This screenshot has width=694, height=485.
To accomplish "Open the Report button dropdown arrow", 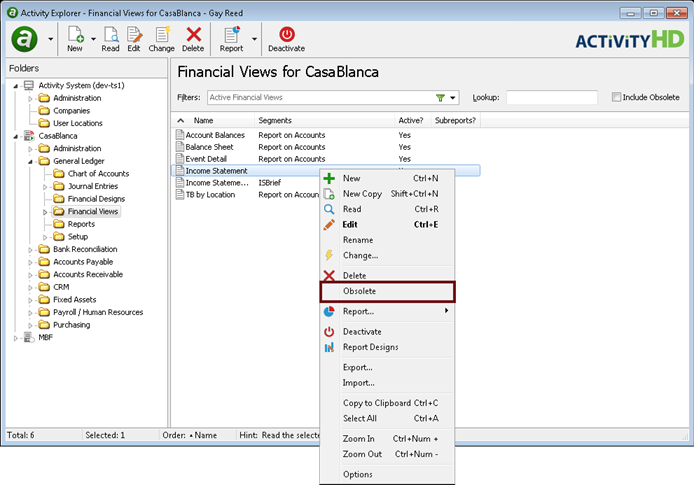I will pyautogui.click(x=254, y=39).
